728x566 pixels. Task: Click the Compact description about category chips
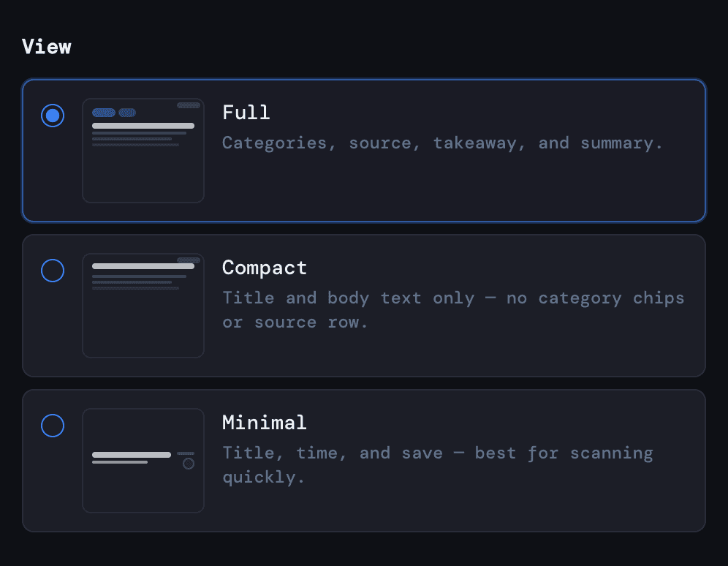click(453, 310)
